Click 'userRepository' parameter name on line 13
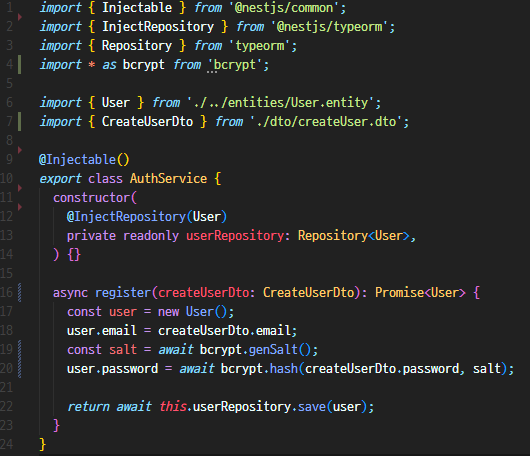Viewport: 530px width, 456px height. pos(235,235)
